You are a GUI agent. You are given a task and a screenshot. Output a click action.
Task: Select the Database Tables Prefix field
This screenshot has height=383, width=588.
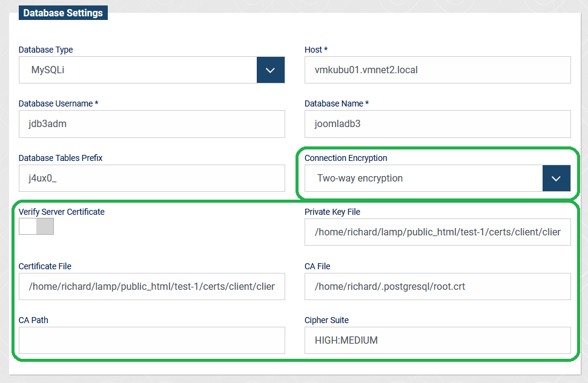pos(152,178)
